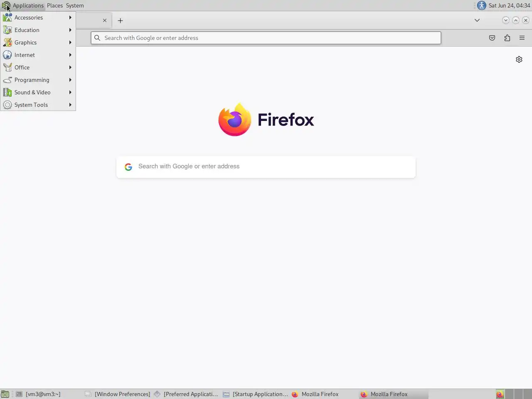This screenshot has height=399, width=532.
Task: Open the System menu
Action: pyautogui.click(x=75, y=5)
